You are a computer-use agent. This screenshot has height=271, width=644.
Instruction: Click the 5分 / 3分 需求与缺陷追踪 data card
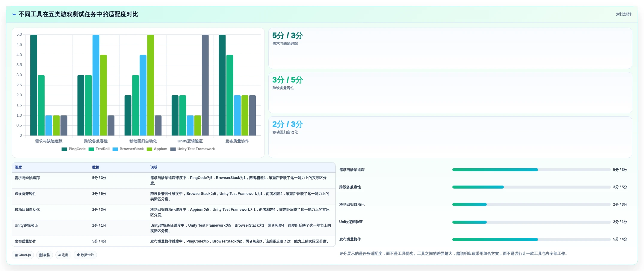coord(450,48)
